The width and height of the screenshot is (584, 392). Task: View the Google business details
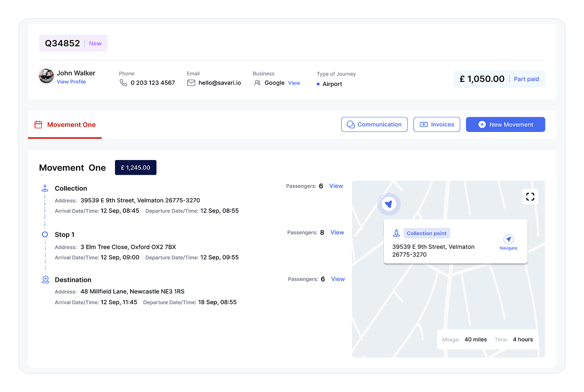(x=294, y=83)
